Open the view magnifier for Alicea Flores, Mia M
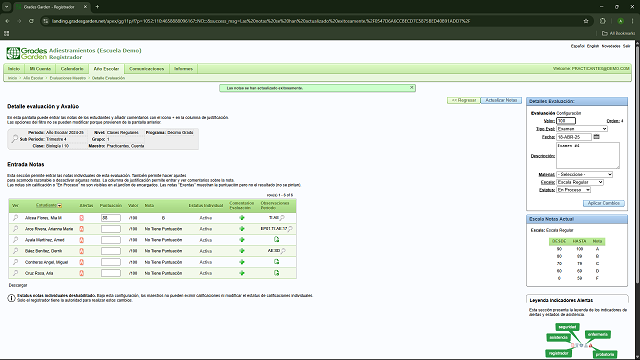Screen dimensions: 640x360 16,218
